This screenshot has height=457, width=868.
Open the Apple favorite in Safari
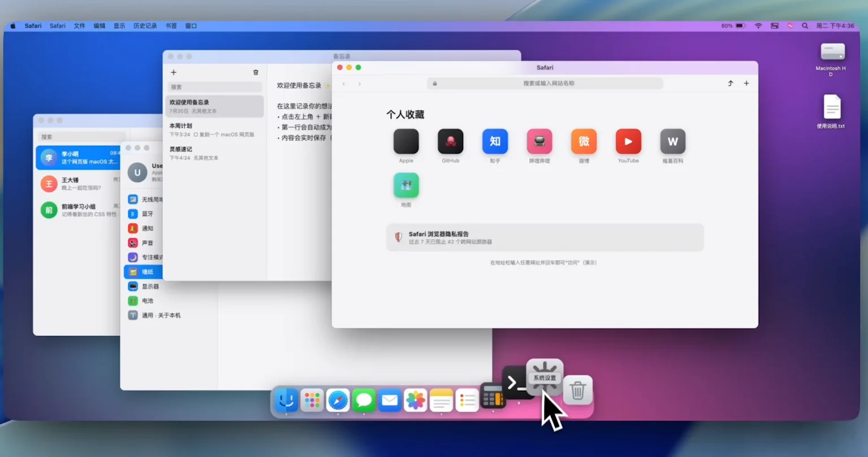click(x=406, y=141)
